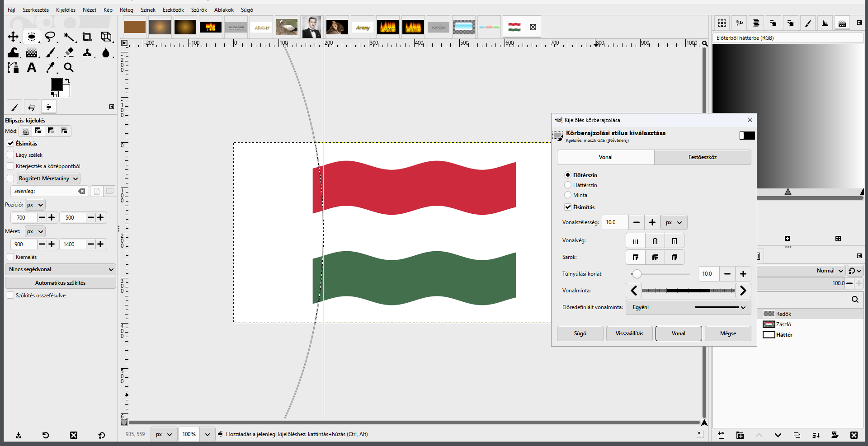This screenshot has height=446, width=868.
Task: Select the Háttérszín radio option
Action: (x=568, y=185)
